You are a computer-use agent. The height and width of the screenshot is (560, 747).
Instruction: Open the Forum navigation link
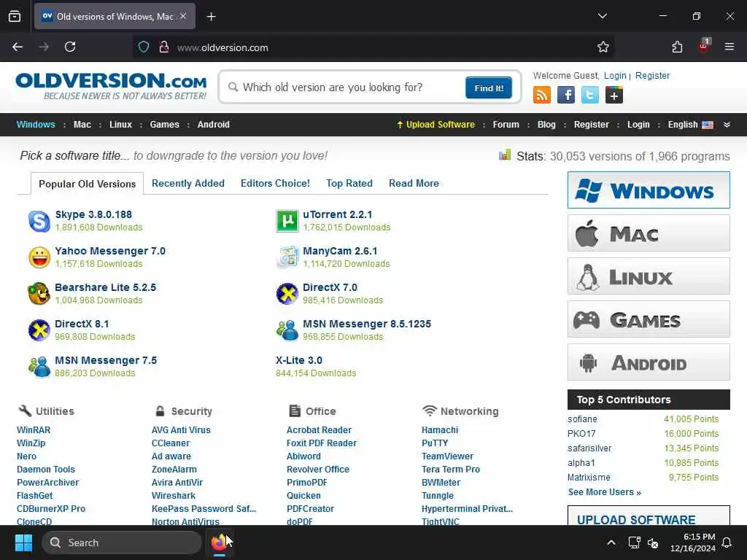506,125
